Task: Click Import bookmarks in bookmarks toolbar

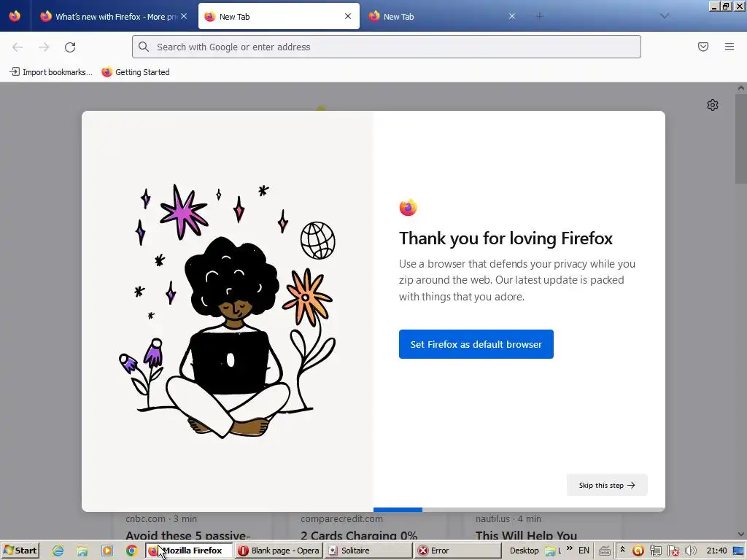Action: (x=51, y=72)
